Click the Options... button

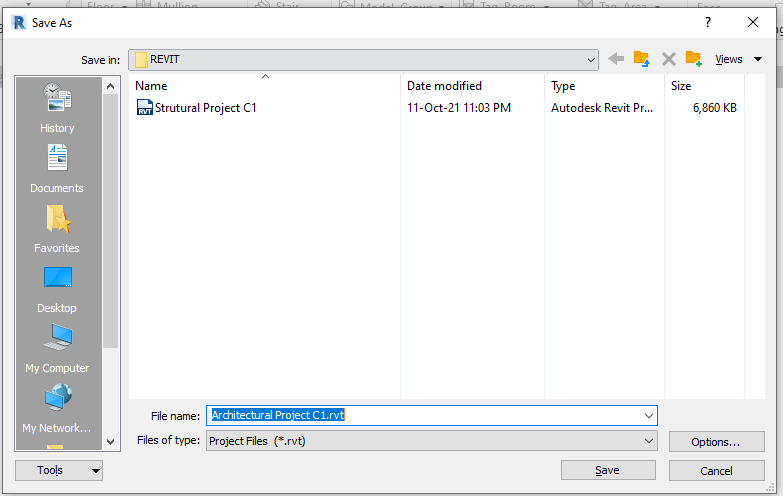pos(717,442)
